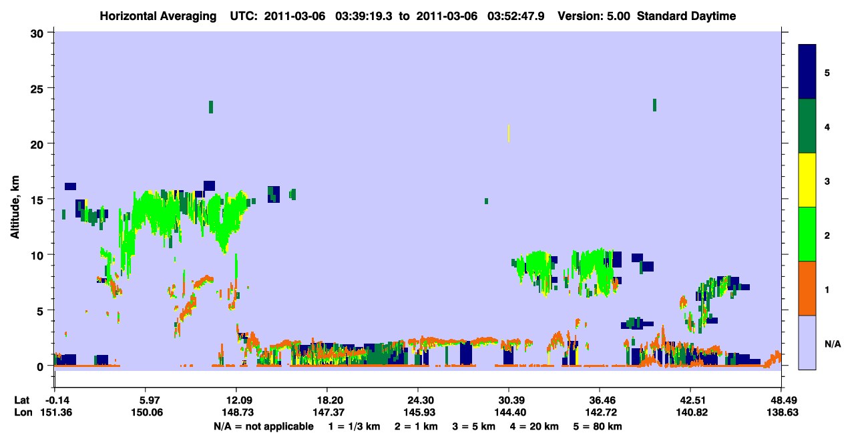Viewport: 868px width, 445px height.
Task: Click the yellow level 3 colorbar segment
Action: tap(807, 180)
